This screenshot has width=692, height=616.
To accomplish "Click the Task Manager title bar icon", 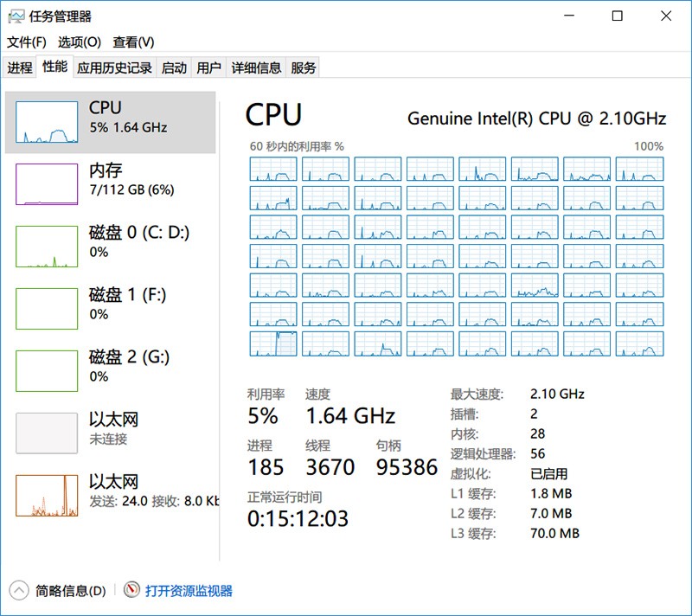I will coord(16,16).
